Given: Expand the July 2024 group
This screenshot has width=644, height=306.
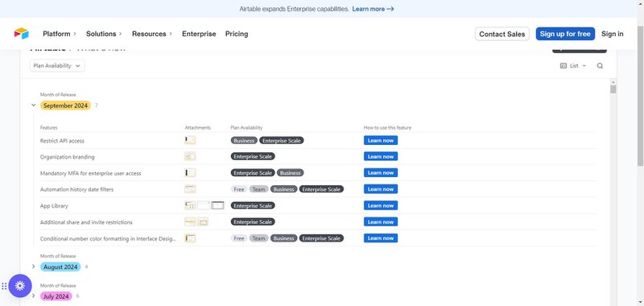Looking at the screenshot, I should point(34,296).
